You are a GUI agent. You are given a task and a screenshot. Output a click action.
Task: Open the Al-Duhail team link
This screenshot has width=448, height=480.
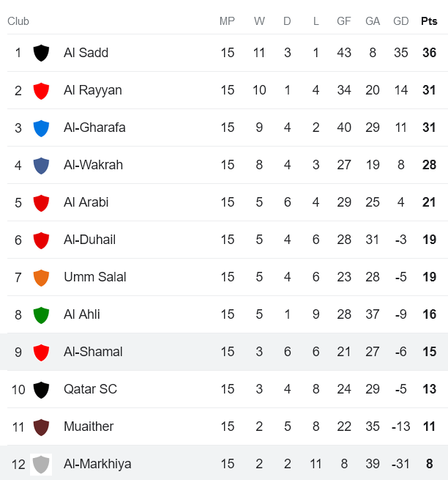pyautogui.click(x=89, y=240)
